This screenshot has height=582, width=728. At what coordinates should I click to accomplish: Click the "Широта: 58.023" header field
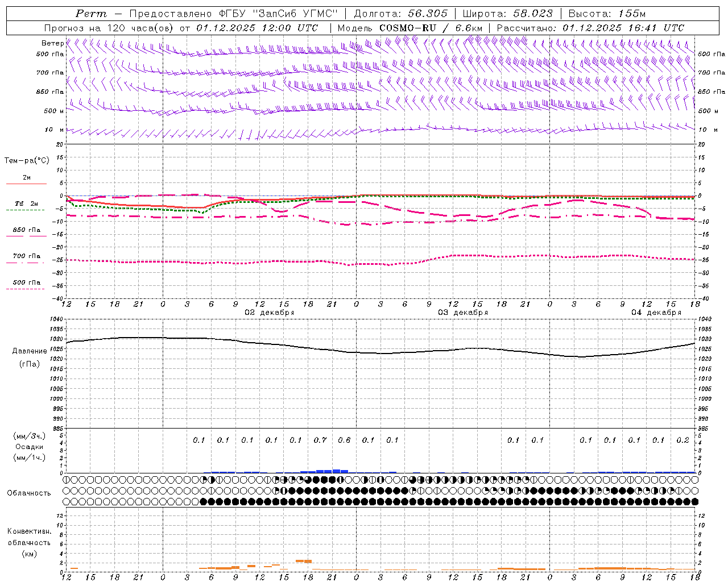tap(508, 14)
